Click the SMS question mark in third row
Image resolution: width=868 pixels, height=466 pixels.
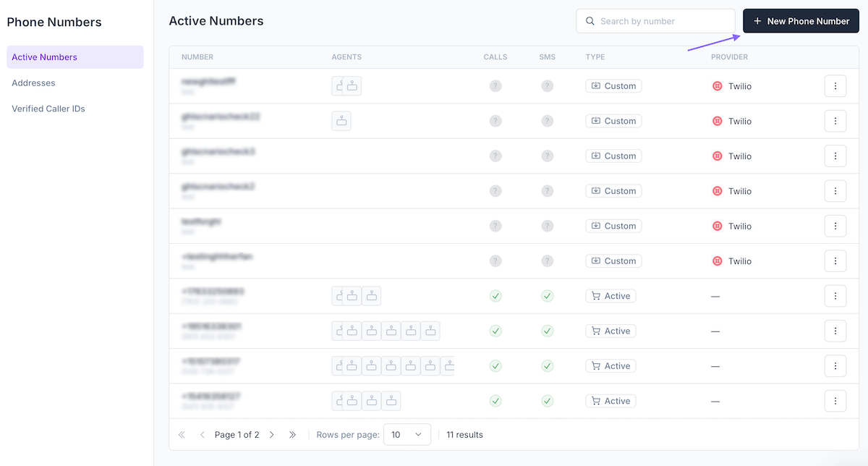coord(548,156)
